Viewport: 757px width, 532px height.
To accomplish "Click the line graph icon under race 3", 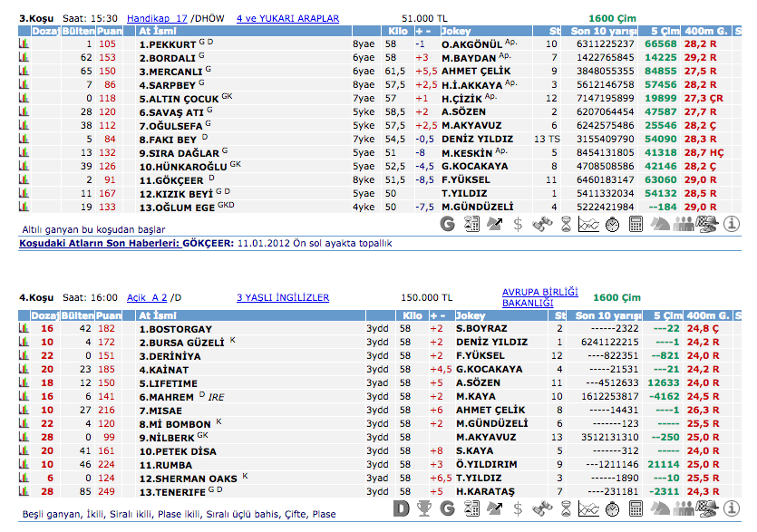I will (589, 223).
